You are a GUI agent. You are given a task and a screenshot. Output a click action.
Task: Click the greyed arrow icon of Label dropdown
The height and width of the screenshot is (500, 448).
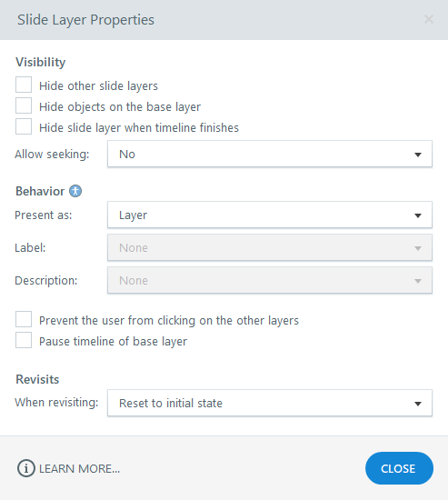click(418, 248)
